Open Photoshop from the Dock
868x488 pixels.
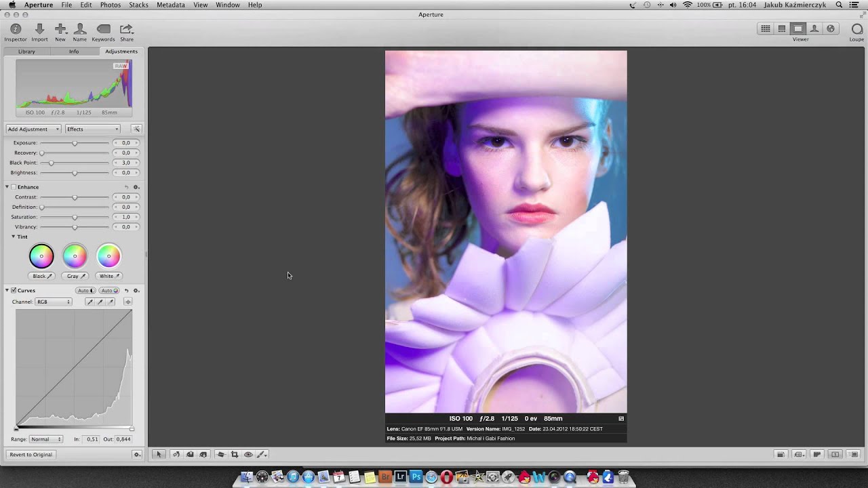click(x=416, y=477)
